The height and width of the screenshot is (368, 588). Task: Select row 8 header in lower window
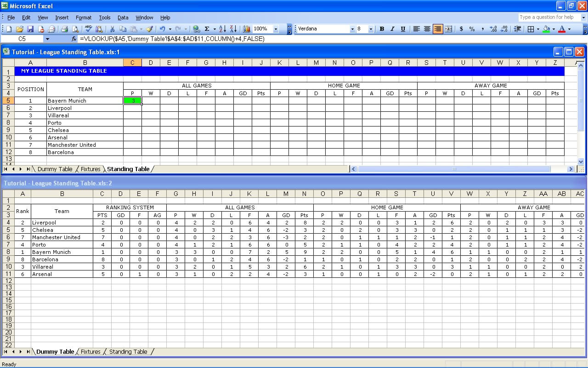8,252
